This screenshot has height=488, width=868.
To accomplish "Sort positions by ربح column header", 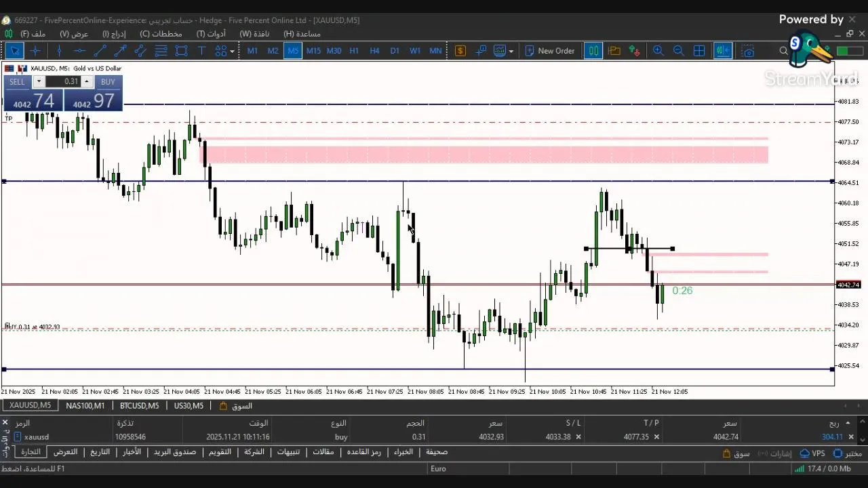I will [833, 423].
